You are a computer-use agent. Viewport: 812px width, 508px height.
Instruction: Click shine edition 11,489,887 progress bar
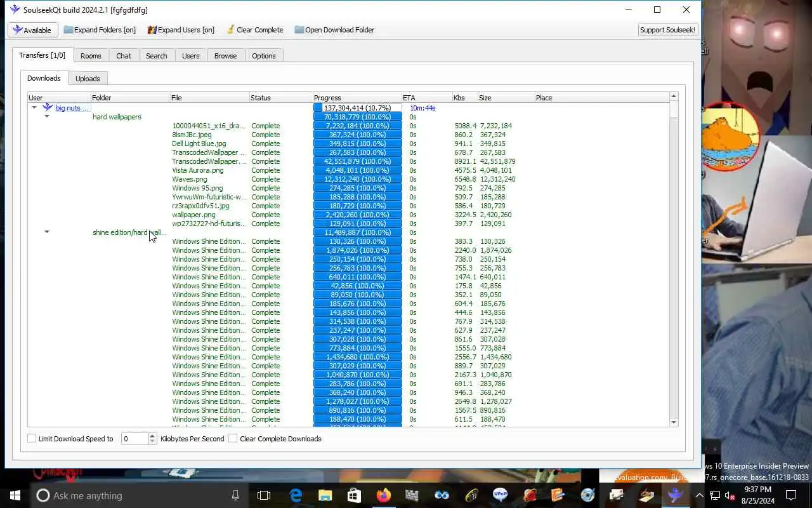pyautogui.click(x=358, y=232)
